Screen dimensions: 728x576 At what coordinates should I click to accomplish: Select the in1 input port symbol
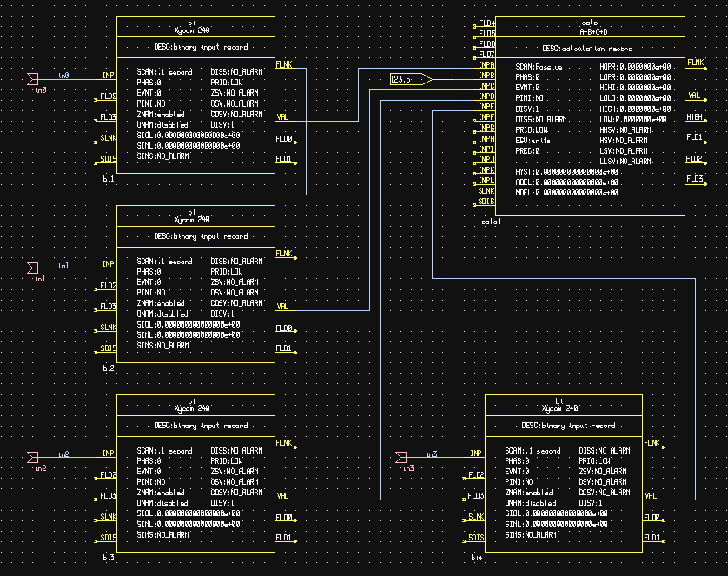32,268
